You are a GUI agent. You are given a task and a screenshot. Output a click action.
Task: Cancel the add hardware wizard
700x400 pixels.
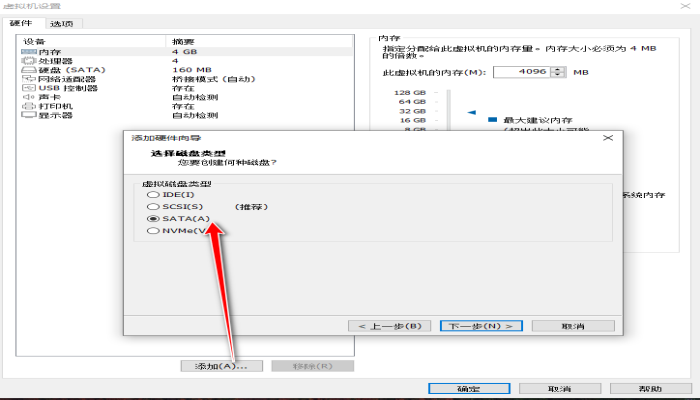pos(573,326)
